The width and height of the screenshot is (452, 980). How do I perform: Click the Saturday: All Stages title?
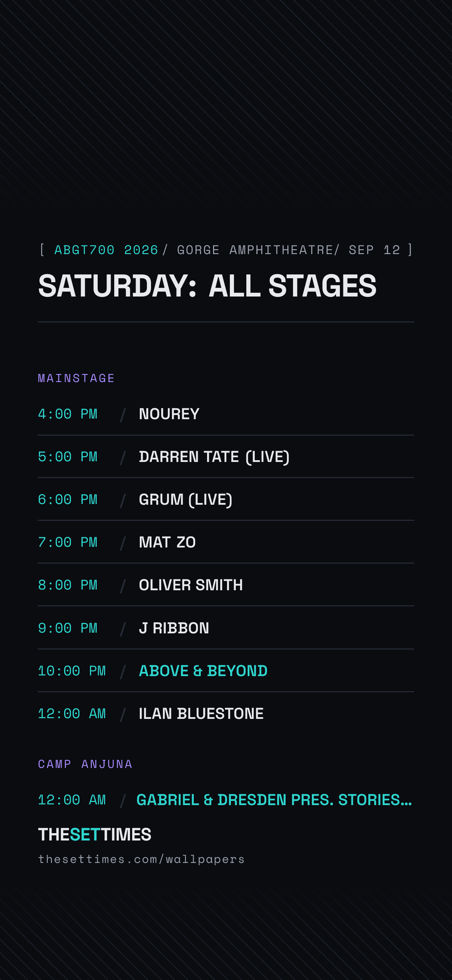point(207,286)
